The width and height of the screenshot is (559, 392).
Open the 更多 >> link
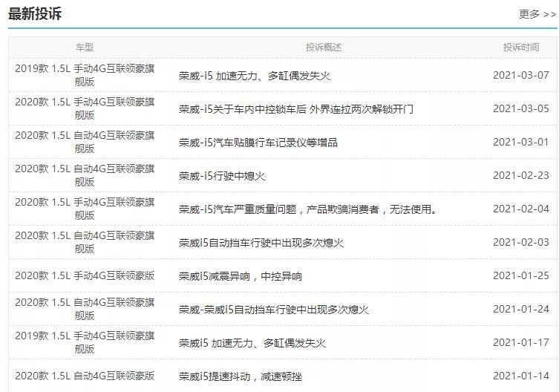[537, 14]
